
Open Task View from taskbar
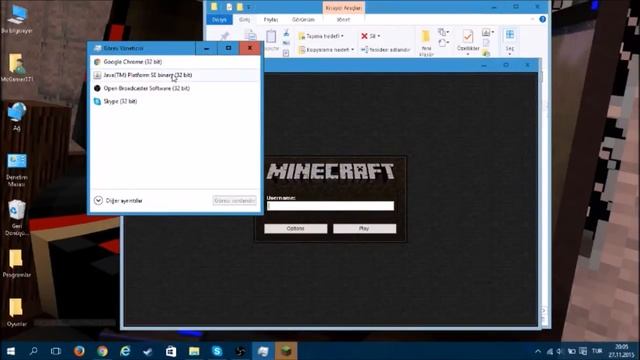56,351
